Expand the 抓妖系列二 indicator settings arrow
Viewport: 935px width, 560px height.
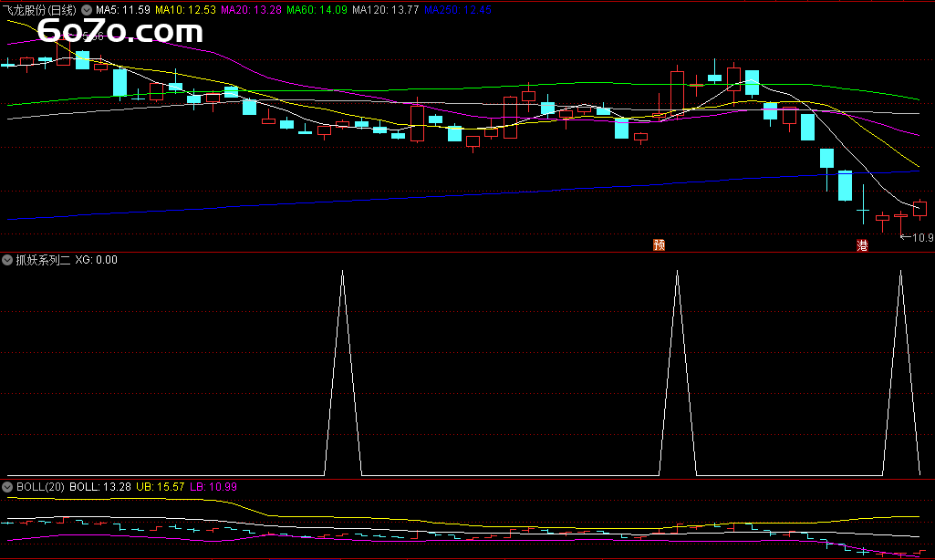tap(7, 260)
